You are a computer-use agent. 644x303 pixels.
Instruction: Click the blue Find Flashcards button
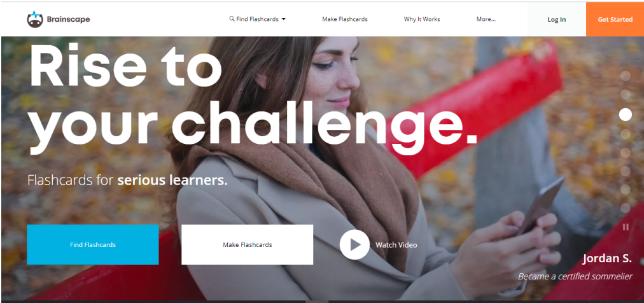coord(93,244)
